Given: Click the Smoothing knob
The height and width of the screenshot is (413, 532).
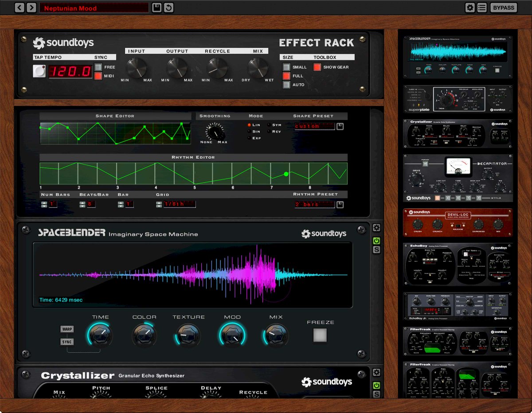Looking at the screenshot, I should [215, 132].
